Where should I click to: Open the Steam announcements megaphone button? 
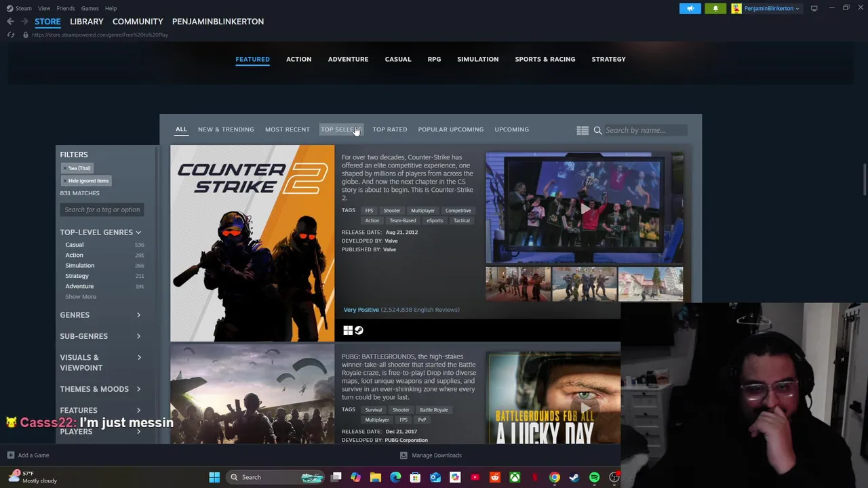tap(690, 8)
